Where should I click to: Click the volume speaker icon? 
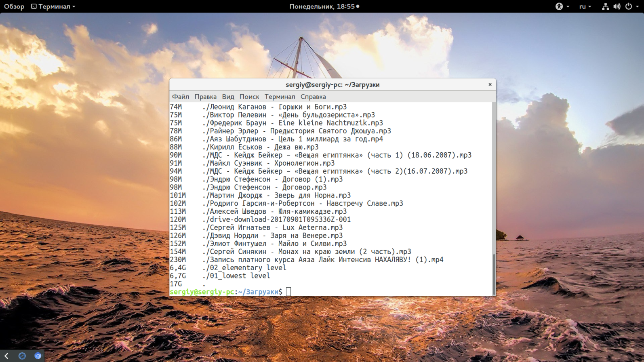pyautogui.click(x=617, y=6)
